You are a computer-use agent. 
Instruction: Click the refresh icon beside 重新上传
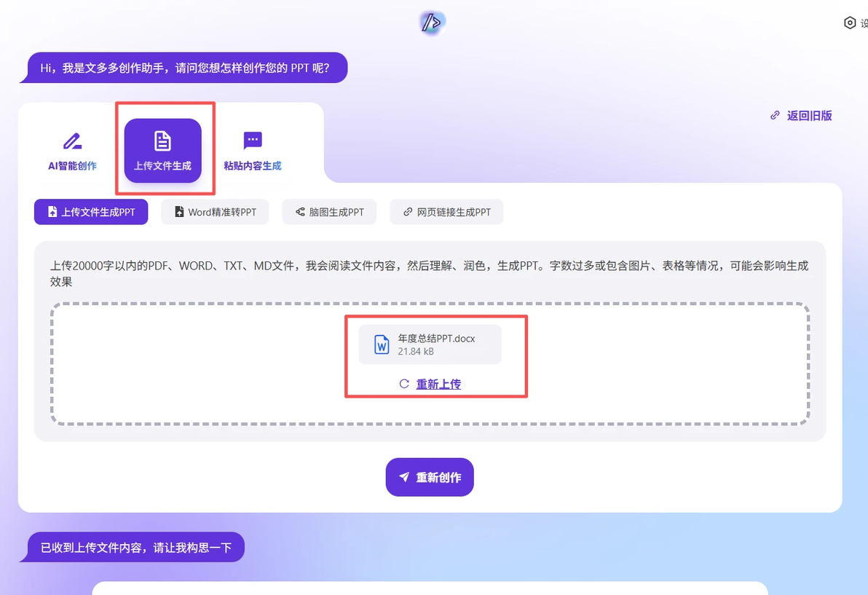pos(404,384)
